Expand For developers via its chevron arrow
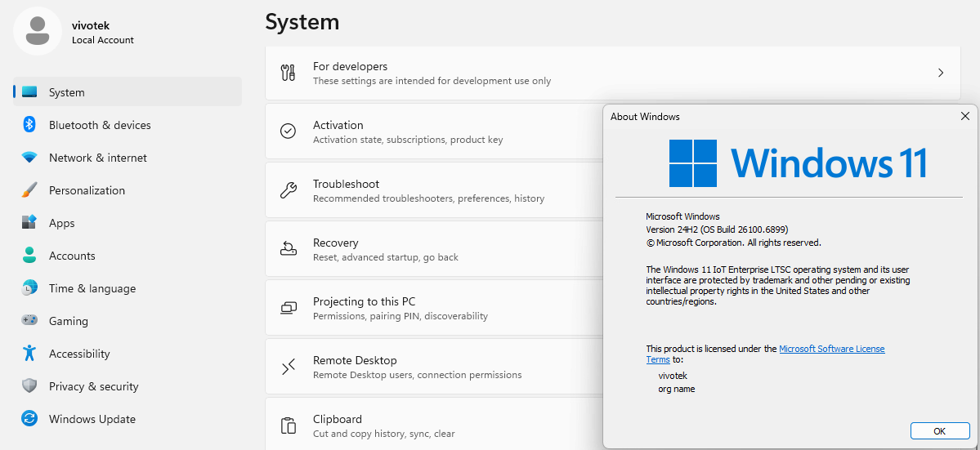The width and height of the screenshot is (980, 450). pyautogui.click(x=941, y=73)
